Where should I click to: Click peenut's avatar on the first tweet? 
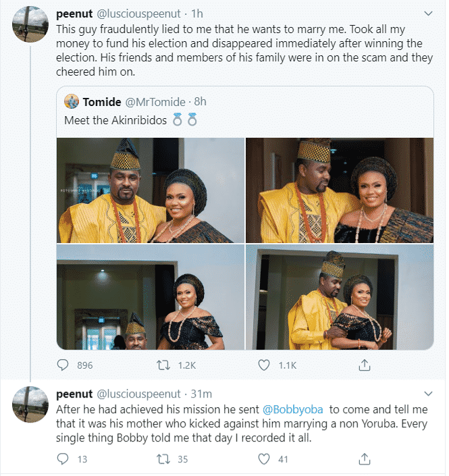(x=30, y=25)
